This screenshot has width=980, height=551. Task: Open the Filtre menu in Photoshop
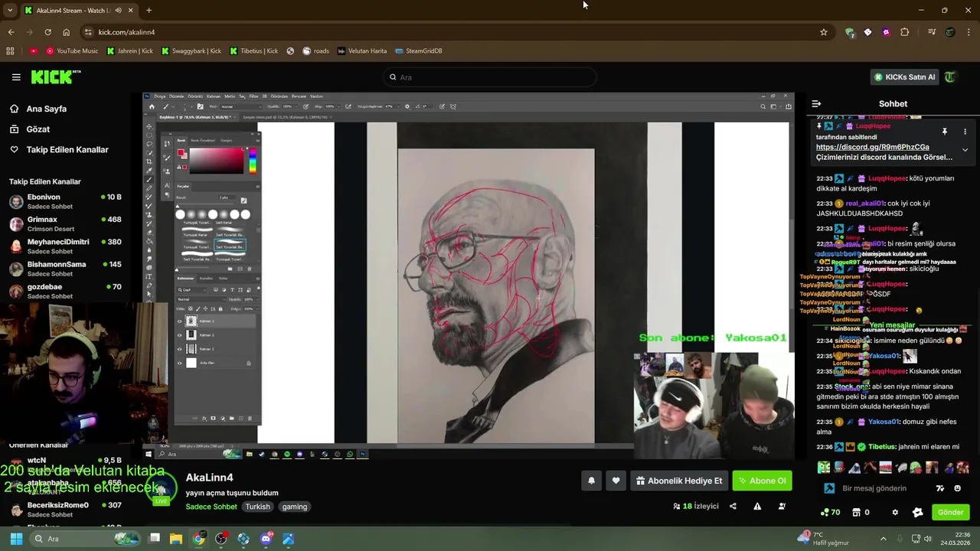point(253,96)
